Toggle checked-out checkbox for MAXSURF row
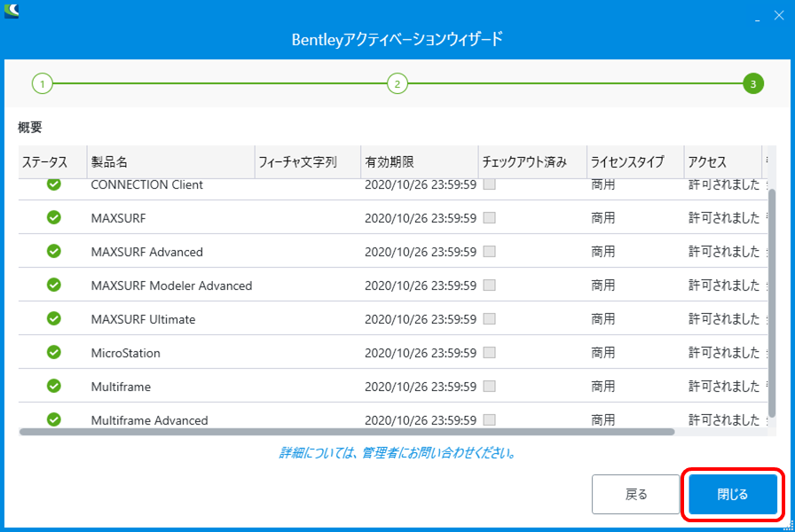Screen dimensions: 795x532 click(489, 218)
